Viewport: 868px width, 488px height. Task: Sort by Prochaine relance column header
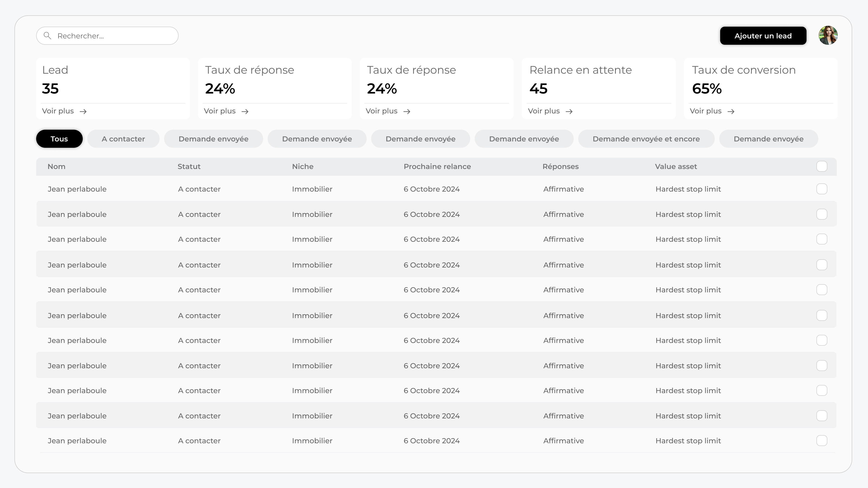click(437, 166)
